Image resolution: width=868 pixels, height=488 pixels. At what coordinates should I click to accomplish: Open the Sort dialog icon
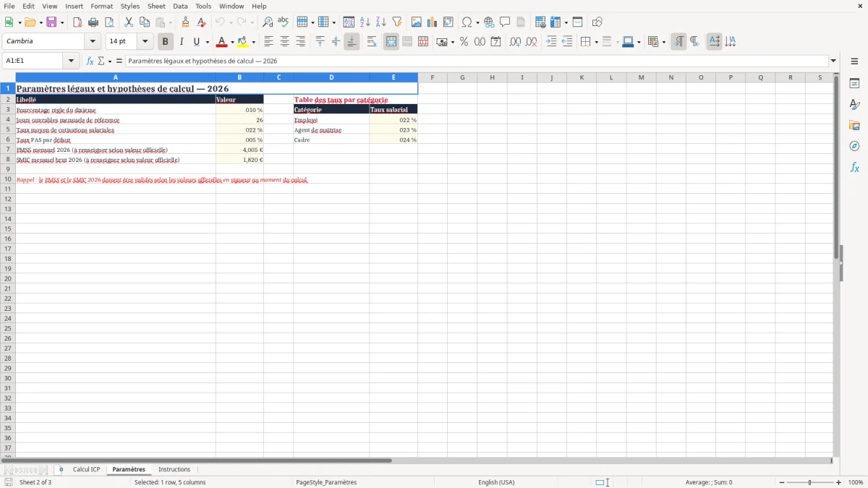tap(349, 22)
